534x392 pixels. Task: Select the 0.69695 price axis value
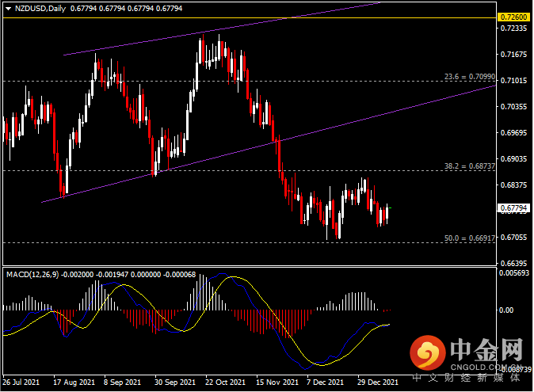point(514,133)
